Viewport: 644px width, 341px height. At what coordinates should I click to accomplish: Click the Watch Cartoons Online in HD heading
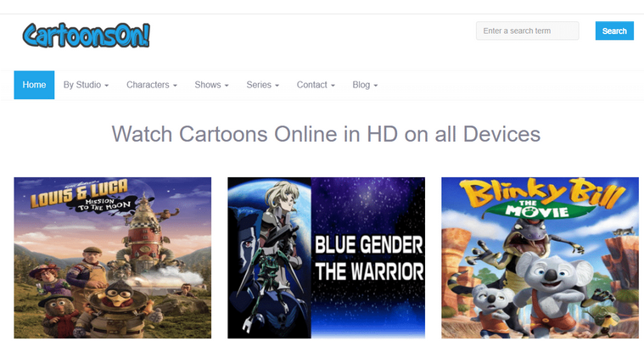(326, 134)
